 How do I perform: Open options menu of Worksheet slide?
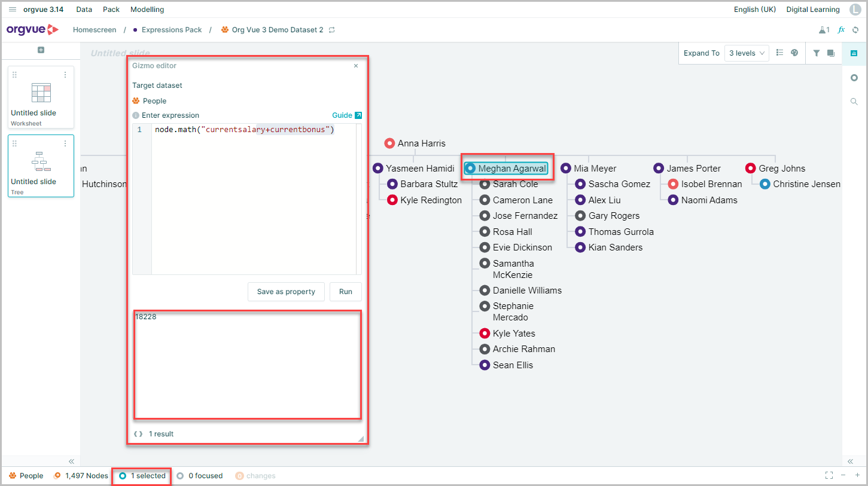coord(65,75)
